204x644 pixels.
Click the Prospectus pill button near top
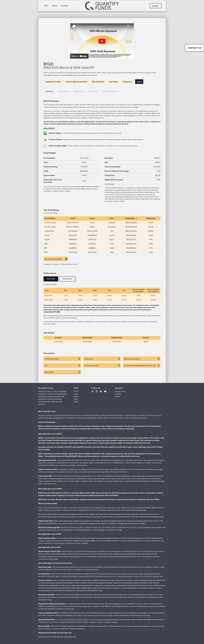[127, 82]
